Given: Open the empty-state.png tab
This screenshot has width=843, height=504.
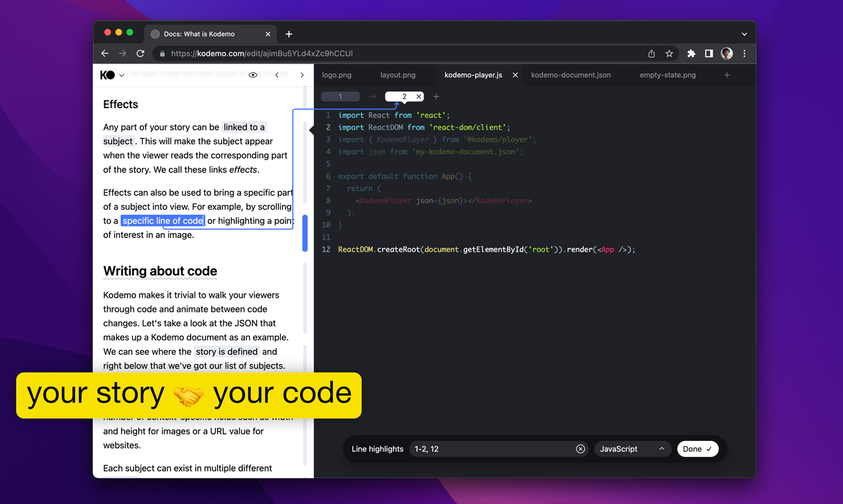Looking at the screenshot, I should (x=668, y=75).
